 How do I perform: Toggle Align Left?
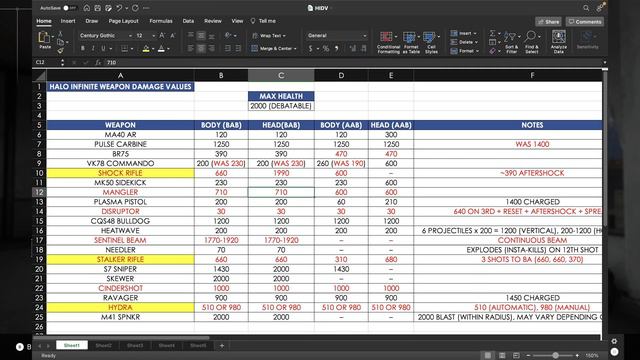pos(191,49)
